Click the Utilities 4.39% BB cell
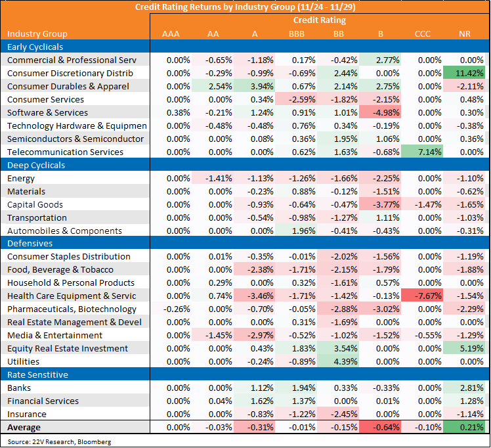491x448 pixels. (338, 361)
